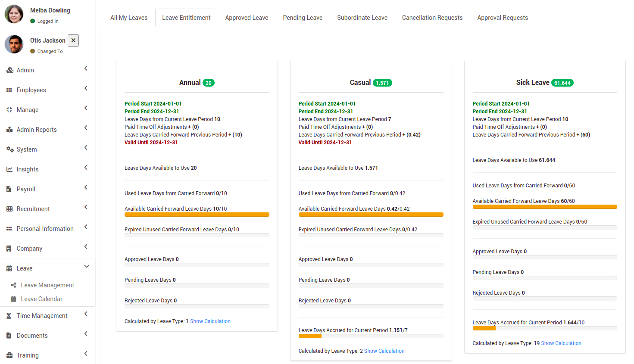Click the Admin Reports icon
634x364 pixels.
(9, 130)
